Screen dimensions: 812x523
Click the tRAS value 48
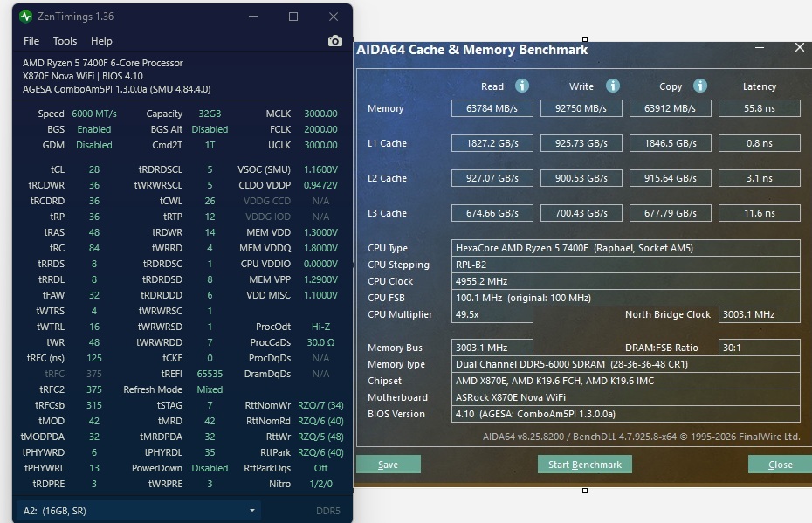(93, 232)
